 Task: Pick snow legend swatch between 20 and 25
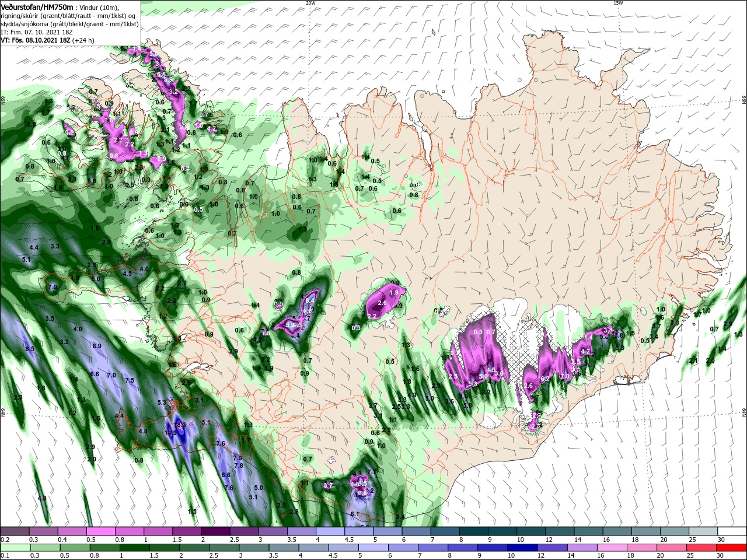(675, 531)
